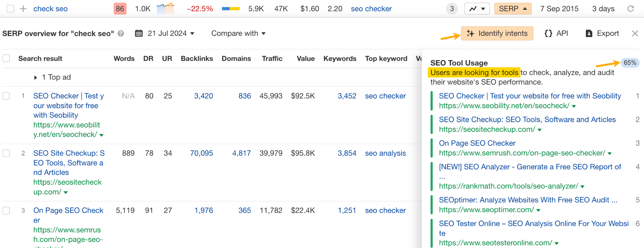Click the calendar icon for 21 Jul 2024
The width and height of the screenshot is (644, 248).
click(x=139, y=33)
